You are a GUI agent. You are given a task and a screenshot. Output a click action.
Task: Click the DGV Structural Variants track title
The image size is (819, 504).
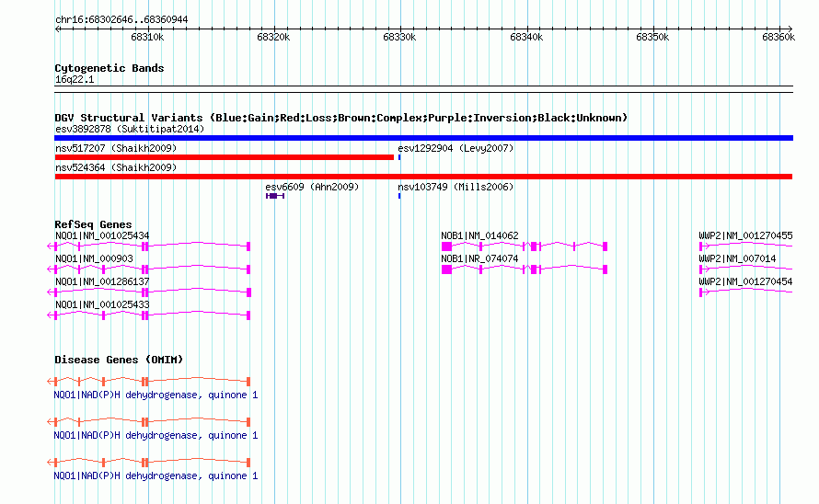point(341,118)
